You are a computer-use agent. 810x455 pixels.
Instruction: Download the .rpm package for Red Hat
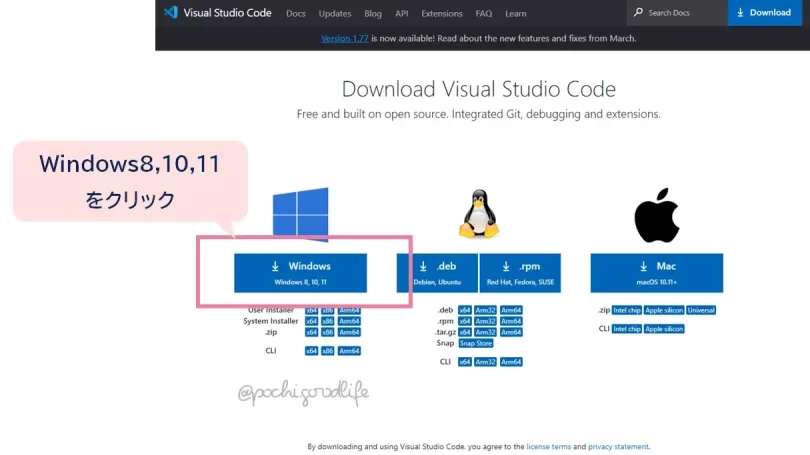pos(520,273)
